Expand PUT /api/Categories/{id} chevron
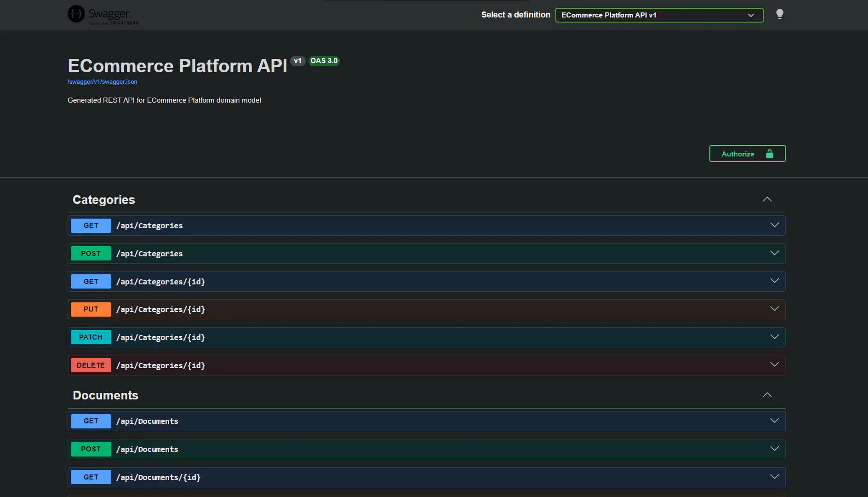The image size is (868, 497). coord(774,309)
